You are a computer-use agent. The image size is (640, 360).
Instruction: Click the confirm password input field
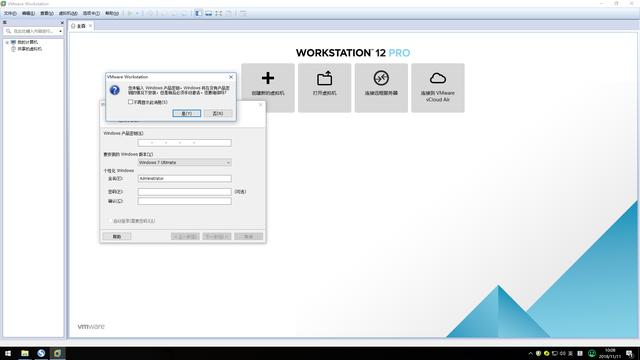[x=184, y=201]
